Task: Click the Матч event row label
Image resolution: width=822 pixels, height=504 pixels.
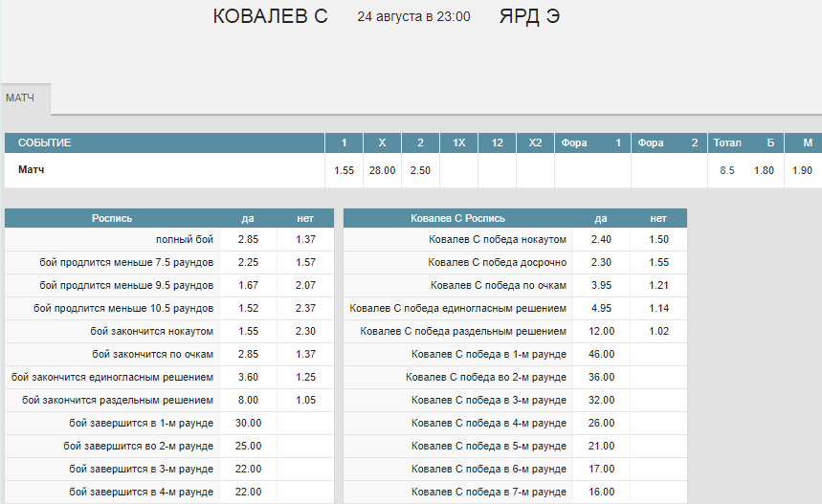Action: [31, 169]
